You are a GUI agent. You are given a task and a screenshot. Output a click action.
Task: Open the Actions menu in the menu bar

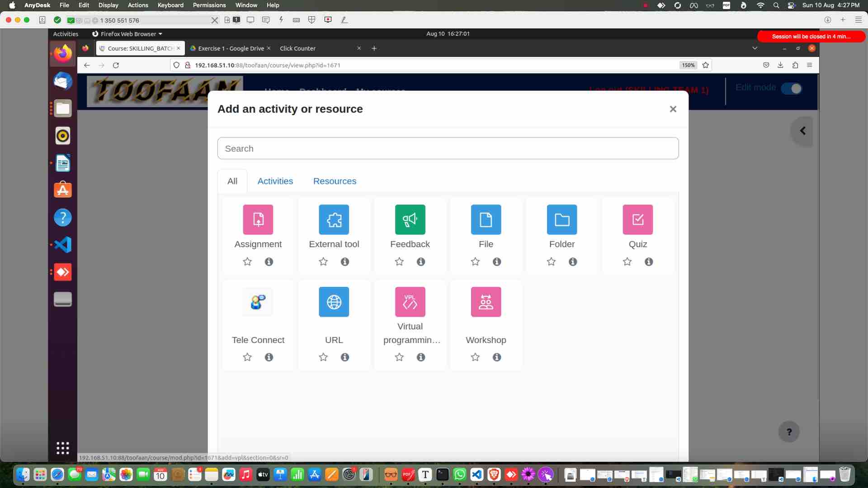click(x=138, y=5)
